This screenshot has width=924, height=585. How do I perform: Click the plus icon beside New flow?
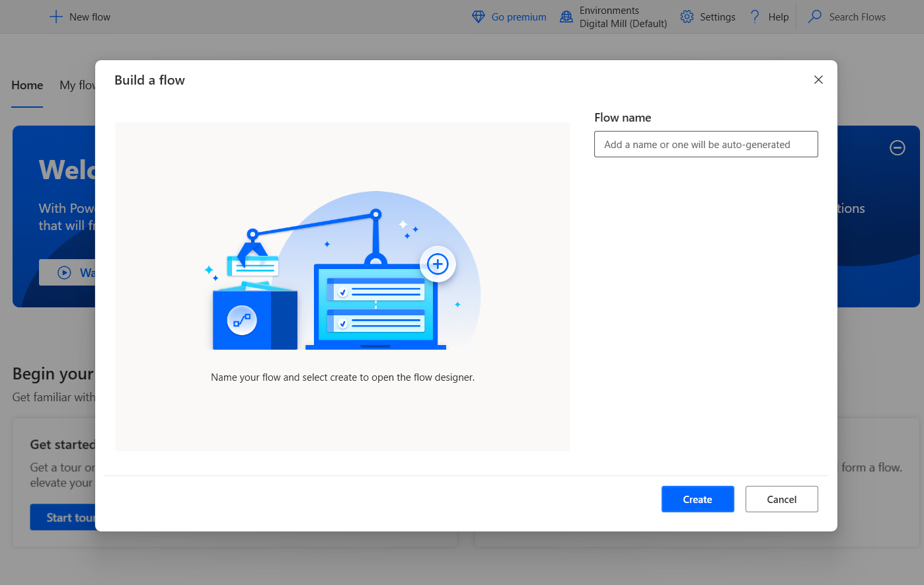pos(56,17)
